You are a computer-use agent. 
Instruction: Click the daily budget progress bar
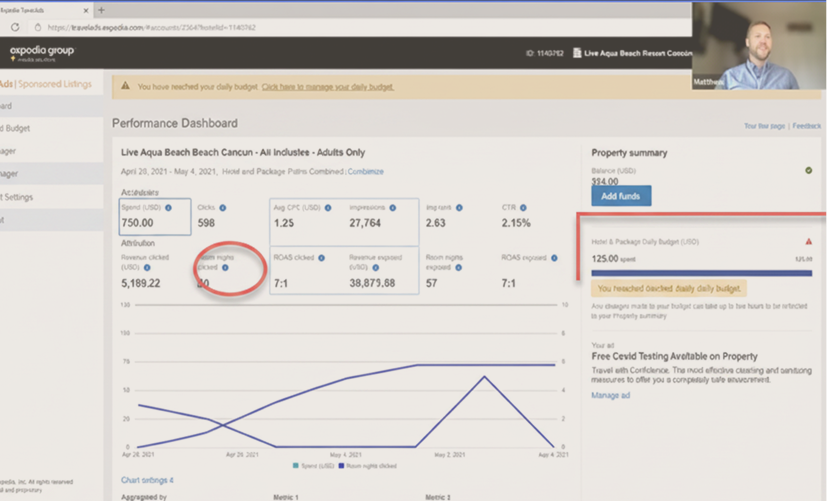click(701, 273)
